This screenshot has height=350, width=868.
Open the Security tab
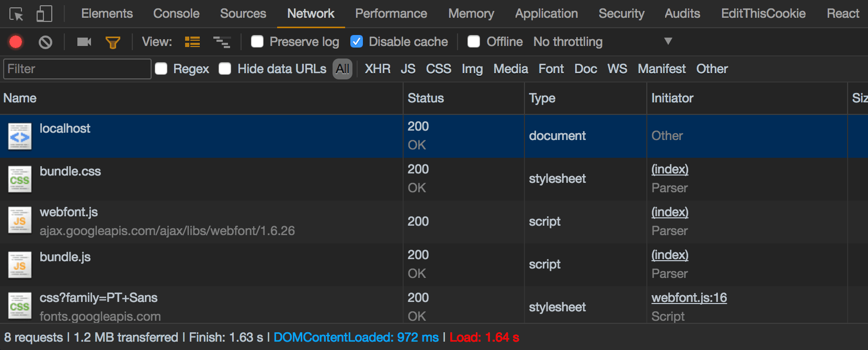coord(621,14)
